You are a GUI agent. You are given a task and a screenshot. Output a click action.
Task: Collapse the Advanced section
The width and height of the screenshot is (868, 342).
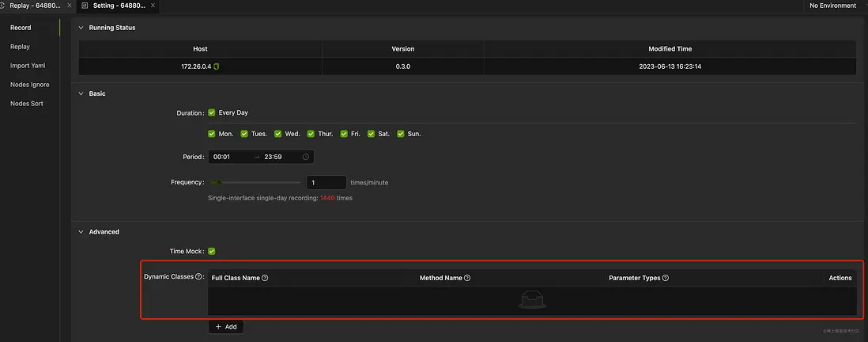81,232
